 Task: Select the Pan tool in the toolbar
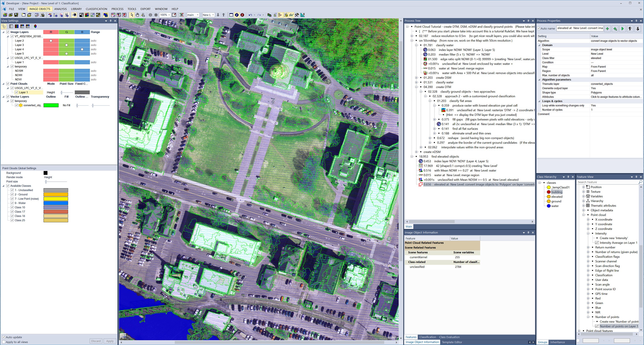coord(137,15)
